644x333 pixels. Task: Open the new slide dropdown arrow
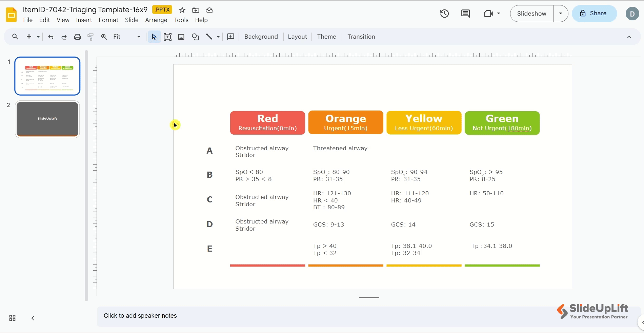pyautogui.click(x=38, y=37)
